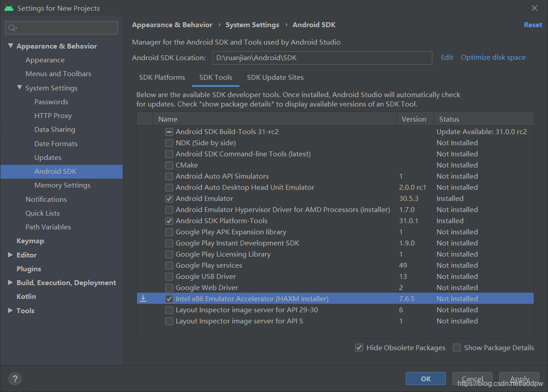This screenshot has height=392, width=548.
Task: Switch to the SDK Platforms tab
Action: [162, 78]
